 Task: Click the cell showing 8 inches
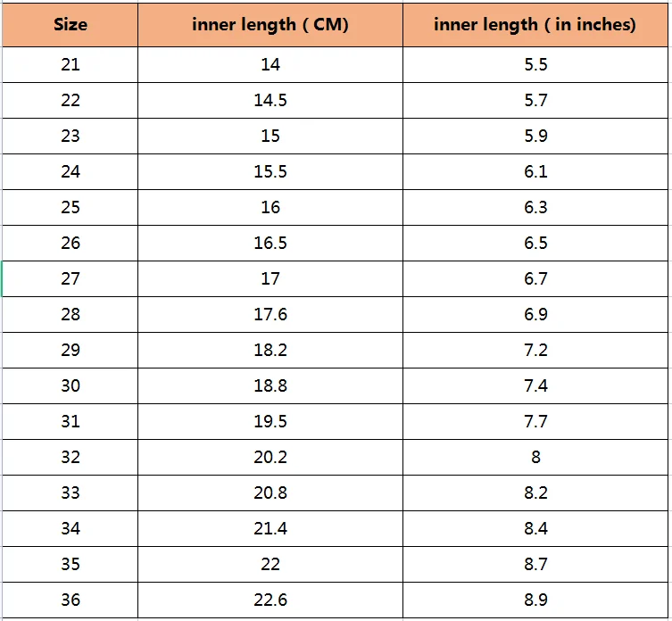pyautogui.click(x=535, y=458)
